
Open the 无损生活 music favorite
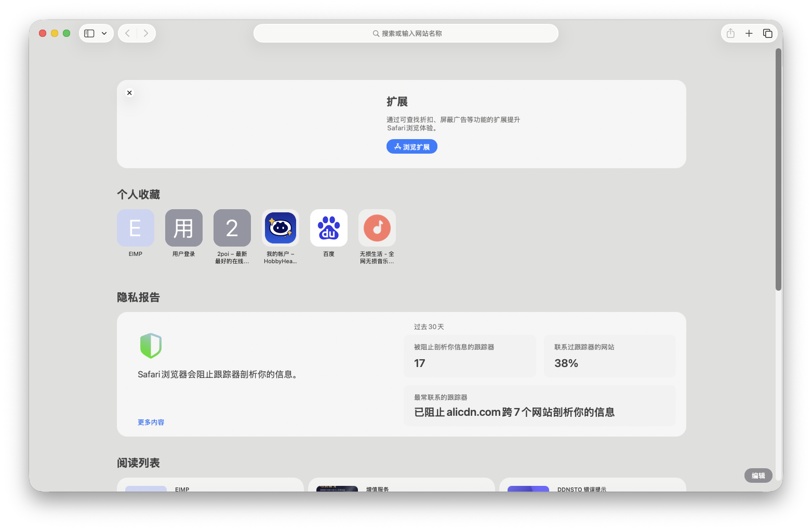click(x=377, y=228)
